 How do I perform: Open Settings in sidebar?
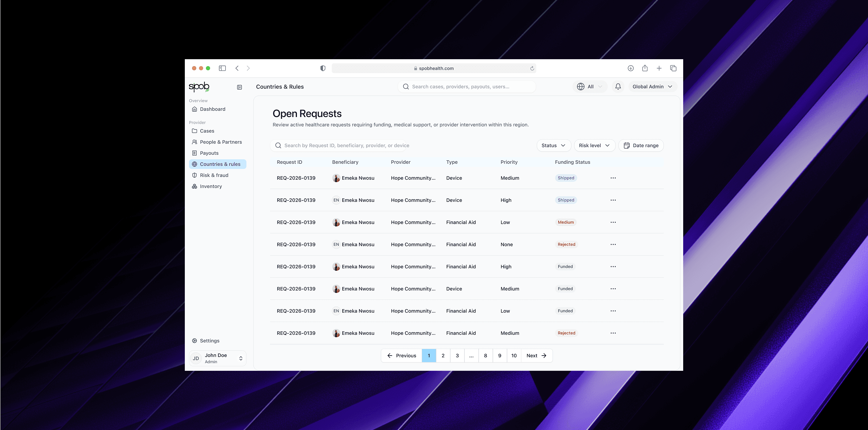[218, 341]
